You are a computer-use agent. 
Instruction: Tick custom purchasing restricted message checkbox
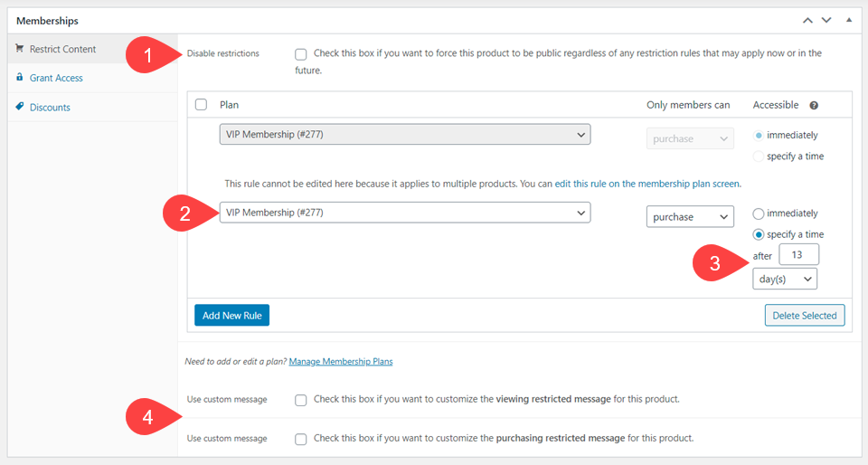(301, 439)
